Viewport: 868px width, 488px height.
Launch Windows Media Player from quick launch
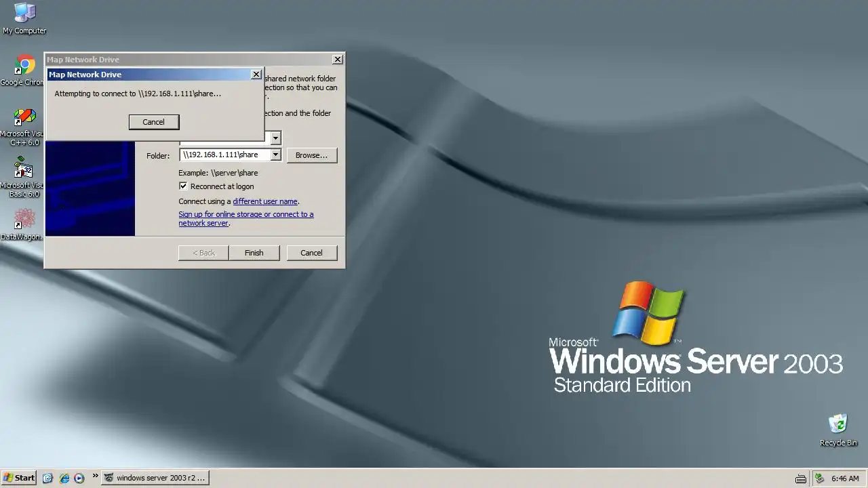pyautogui.click(x=79, y=478)
